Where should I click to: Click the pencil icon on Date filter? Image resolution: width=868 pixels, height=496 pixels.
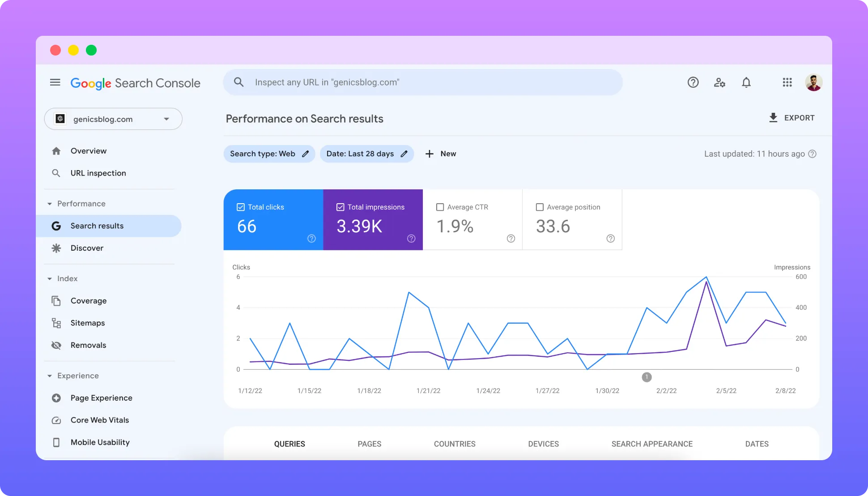pos(404,154)
